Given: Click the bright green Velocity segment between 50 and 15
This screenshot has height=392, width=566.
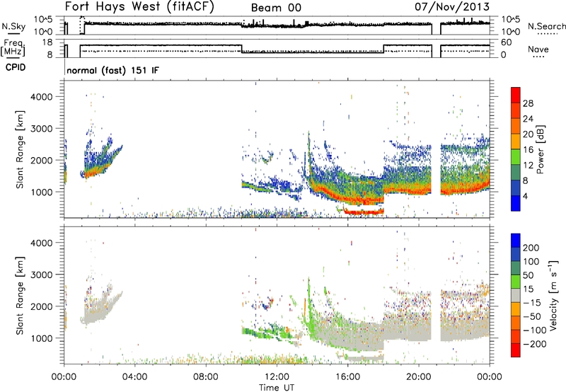Looking at the screenshot, I should pos(516,282).
